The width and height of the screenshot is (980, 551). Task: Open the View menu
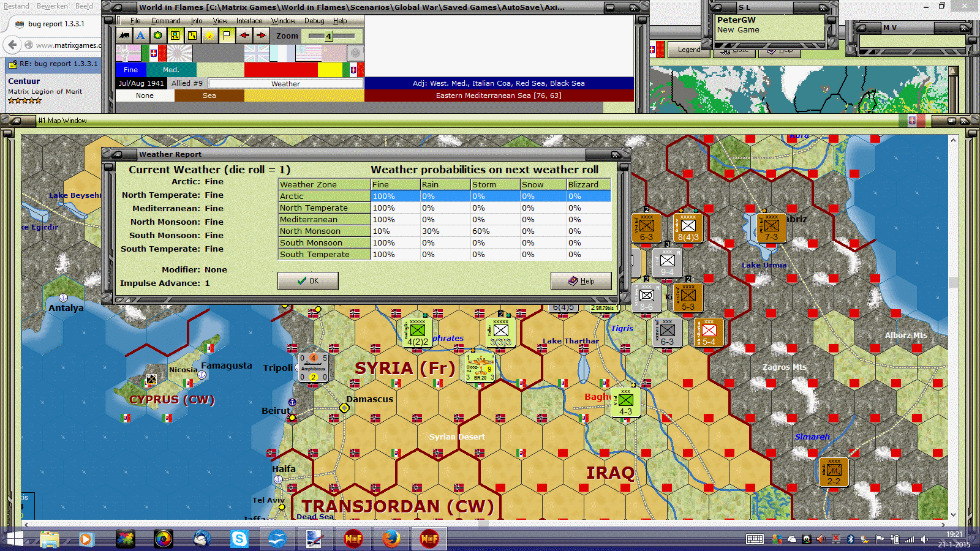tap(220, 21)
